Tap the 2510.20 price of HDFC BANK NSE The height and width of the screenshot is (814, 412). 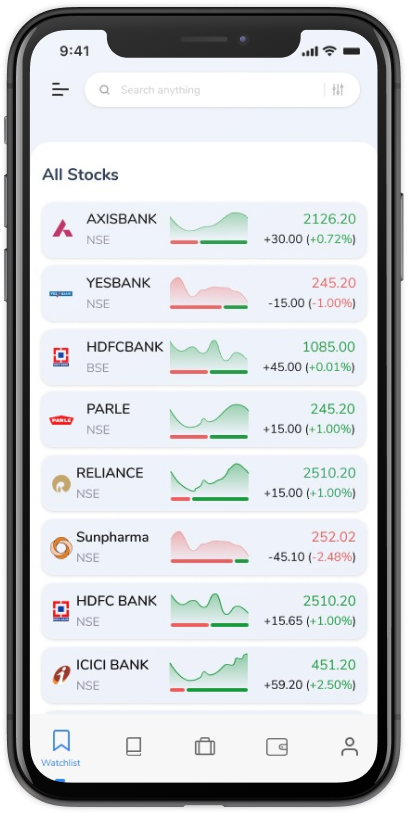tap(329, 601)
